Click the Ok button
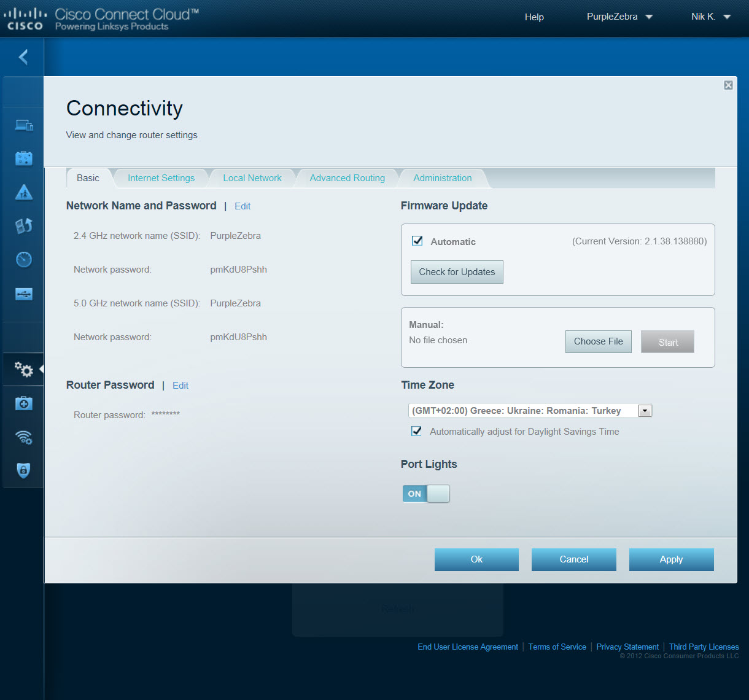 click(476, 559)
